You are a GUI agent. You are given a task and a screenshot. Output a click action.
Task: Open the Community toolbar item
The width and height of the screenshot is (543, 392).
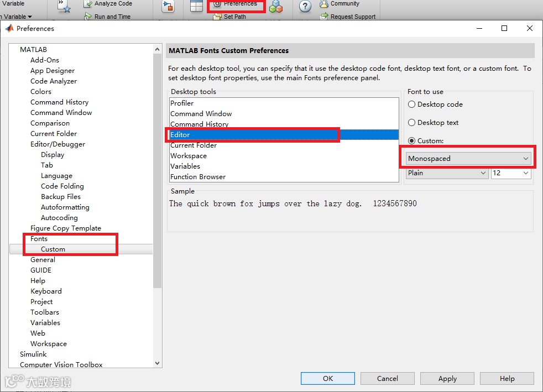340,4
